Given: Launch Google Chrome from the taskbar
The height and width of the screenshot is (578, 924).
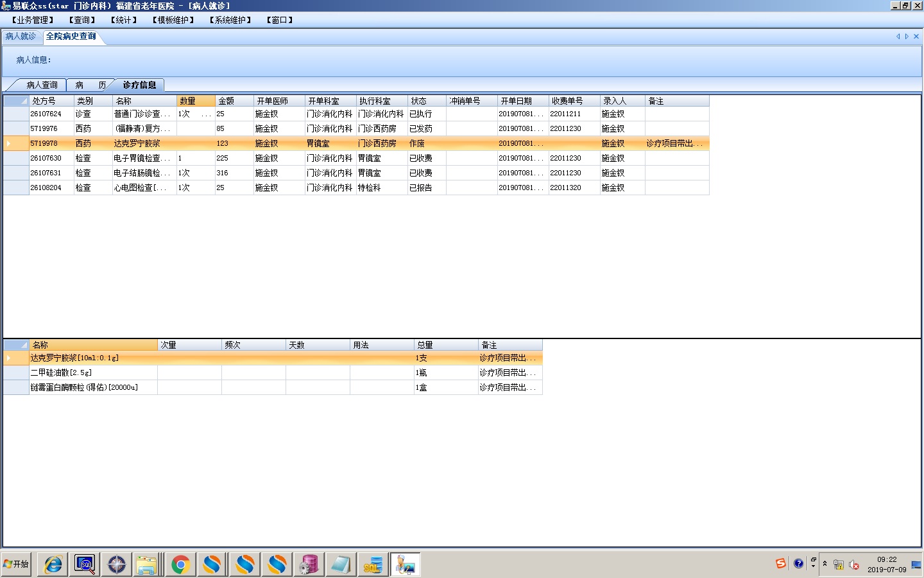Looking at the screenshot, I should pyautogui.click(x=181, y=565).
